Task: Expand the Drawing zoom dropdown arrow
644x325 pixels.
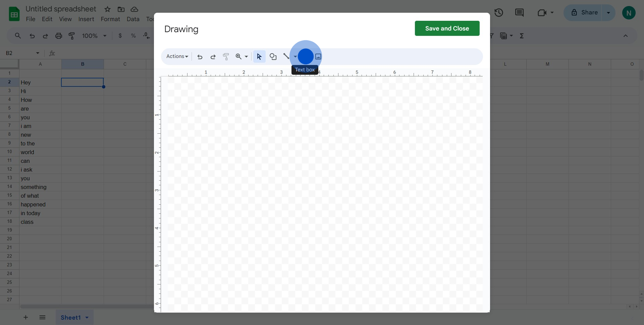Action: tap(246, 57)
